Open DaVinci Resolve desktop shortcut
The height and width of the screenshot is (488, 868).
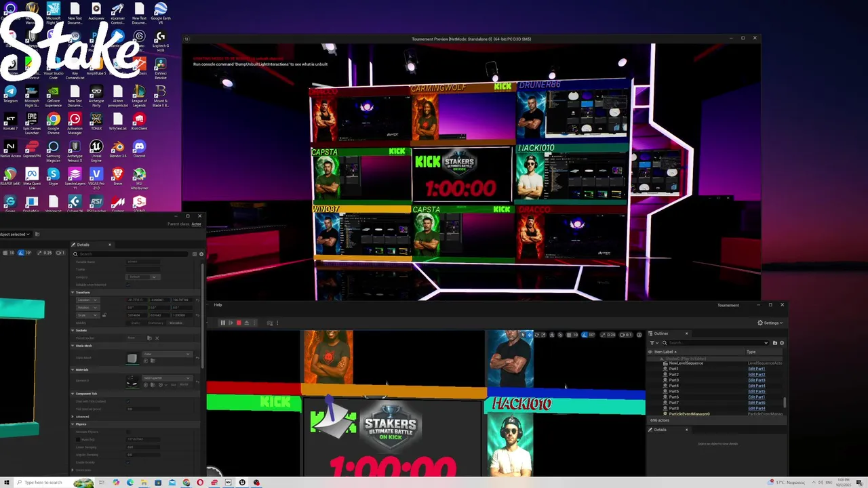tap(161, 68)
